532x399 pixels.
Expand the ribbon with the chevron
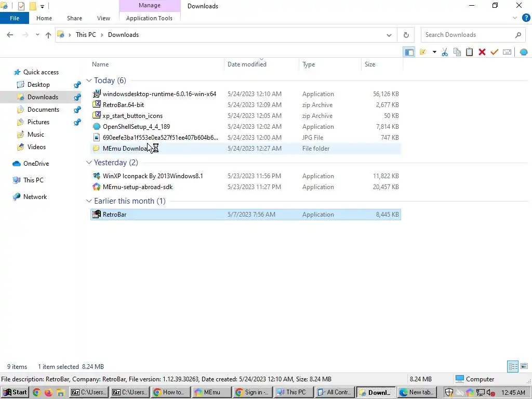tap(515, 18)
